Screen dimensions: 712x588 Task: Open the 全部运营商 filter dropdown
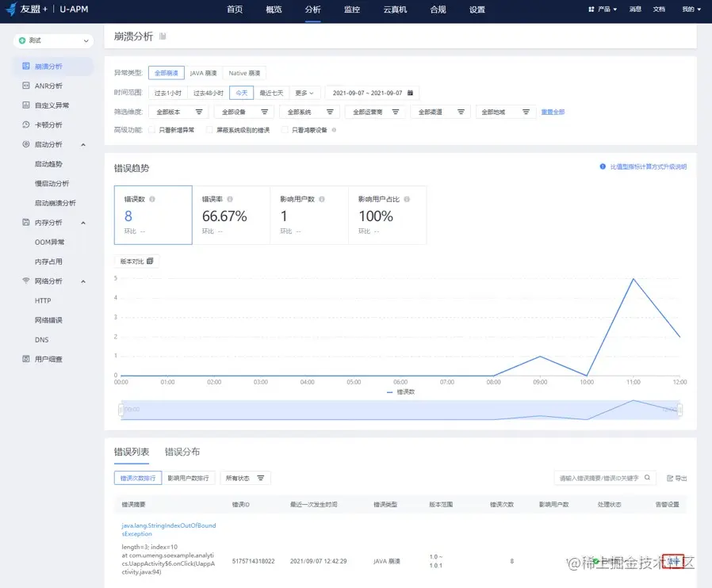click(375, 112)
